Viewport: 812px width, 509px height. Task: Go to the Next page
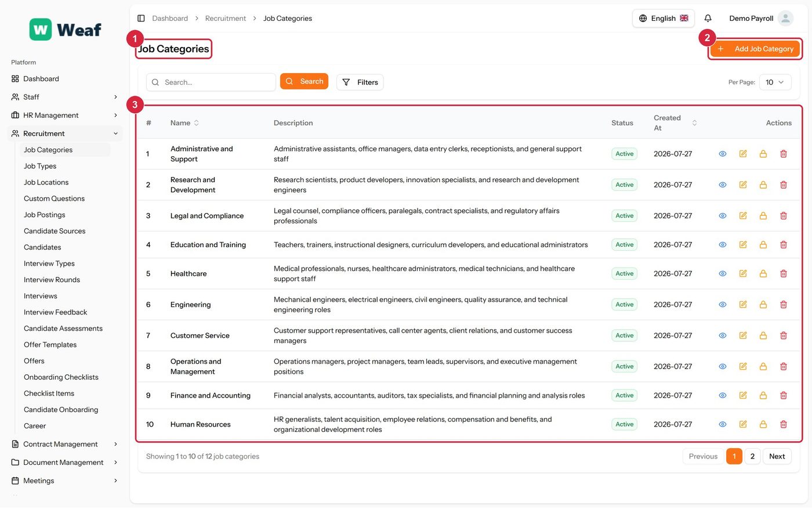point(777,457)
